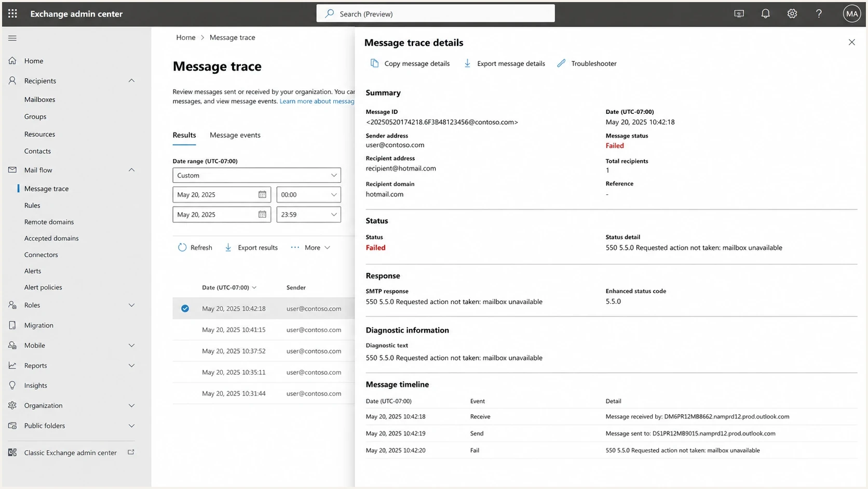Click the Public folders icon

tap(12, 426)
